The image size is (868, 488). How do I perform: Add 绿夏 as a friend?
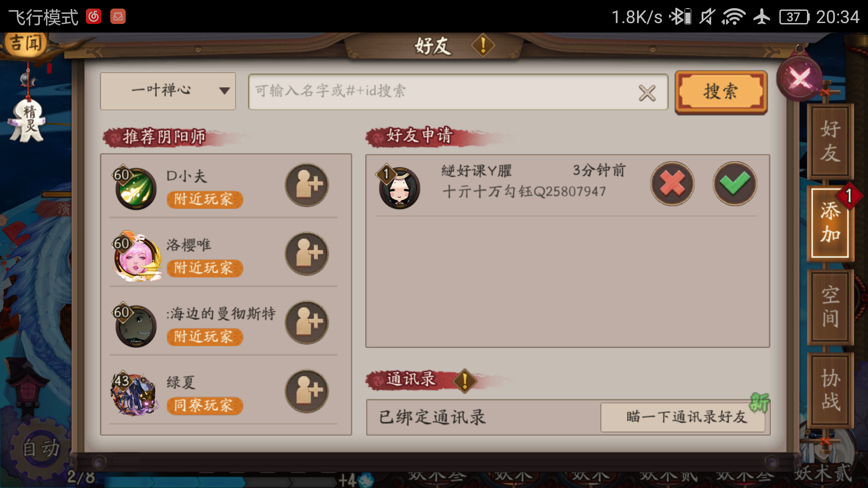[307, 391]
